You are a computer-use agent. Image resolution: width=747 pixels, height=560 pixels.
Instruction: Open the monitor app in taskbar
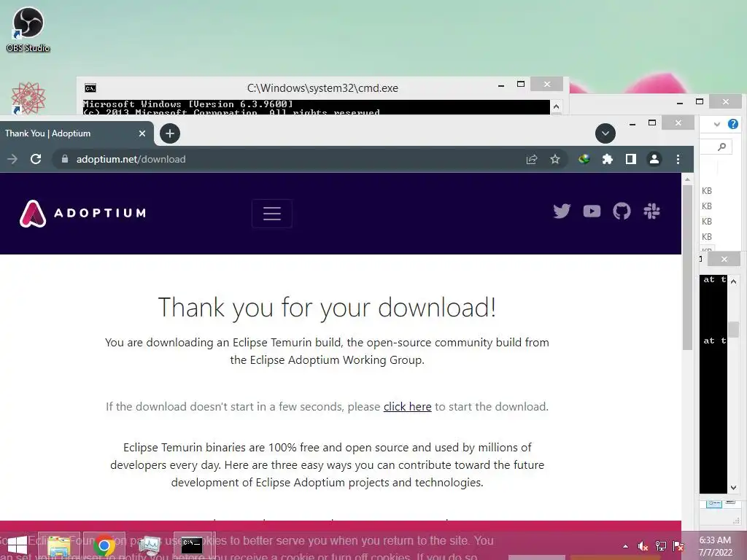pos(150,545)
